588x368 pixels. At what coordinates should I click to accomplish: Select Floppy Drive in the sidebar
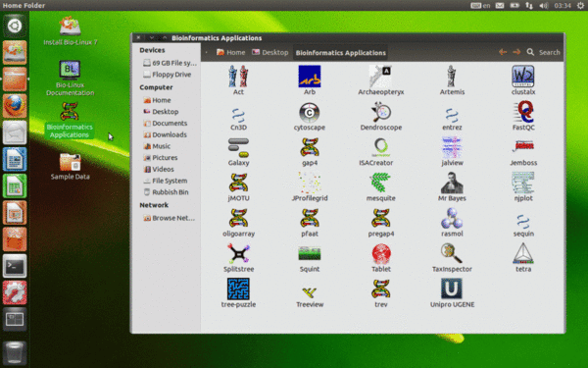click(x=167, y=75)
